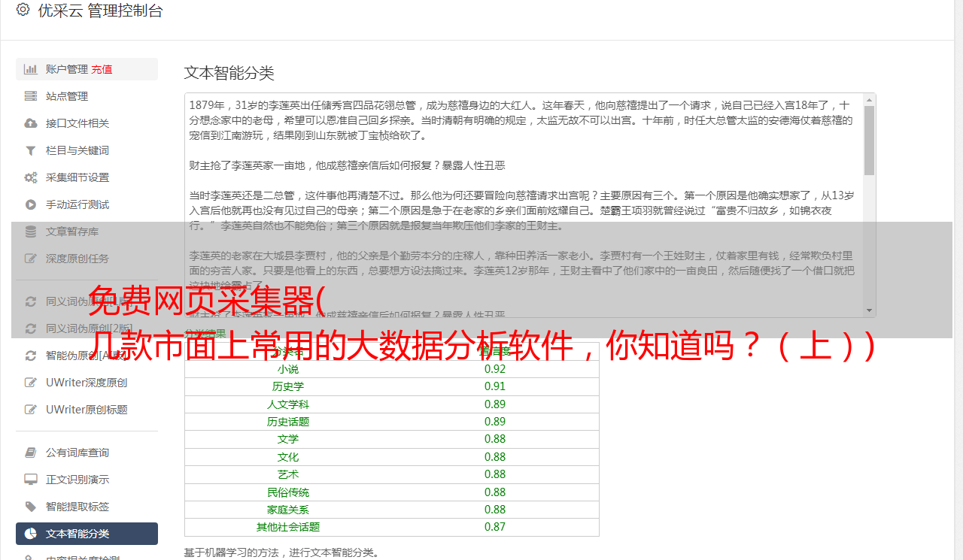Viewport: 963px width, 560px height.
Task: Click the 民俗传统 category cell
Action: point(287,492)
